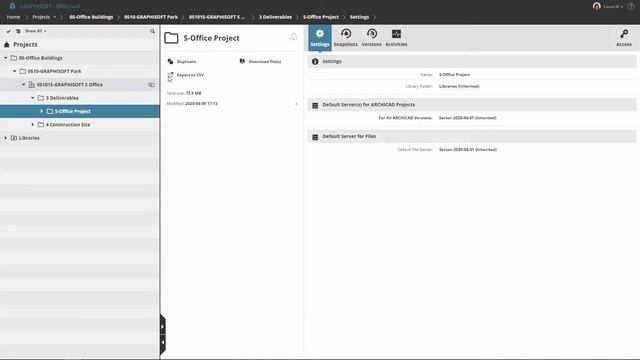Open the Activities tab
640x360 pixels.
pyautogui.click(x=396, y=38)
